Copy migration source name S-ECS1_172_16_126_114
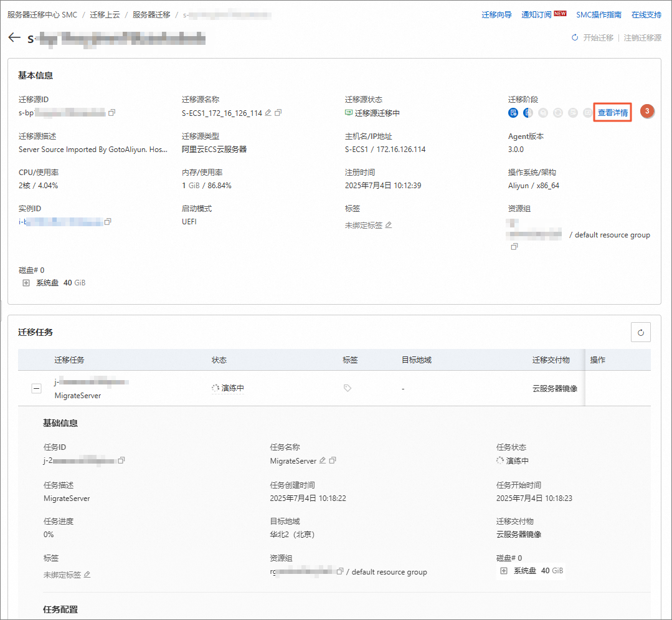This screenshot has height=620, width=672. tap(278, 113)
